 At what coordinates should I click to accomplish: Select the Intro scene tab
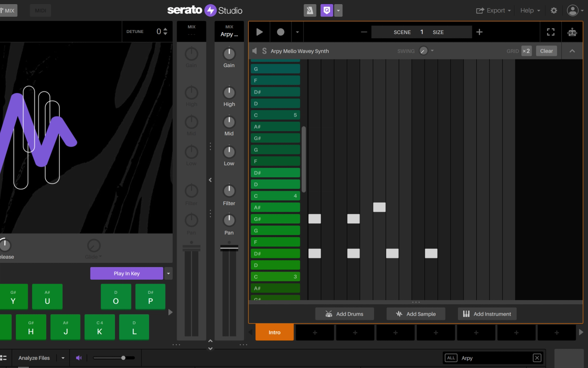tap(274, 332)
